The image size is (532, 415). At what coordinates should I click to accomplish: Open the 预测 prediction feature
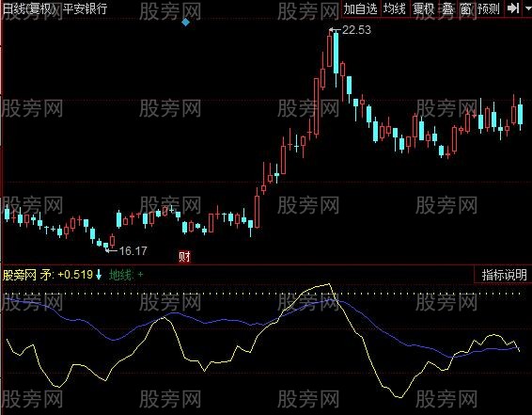pyautogui.click(x=488, y=8)
